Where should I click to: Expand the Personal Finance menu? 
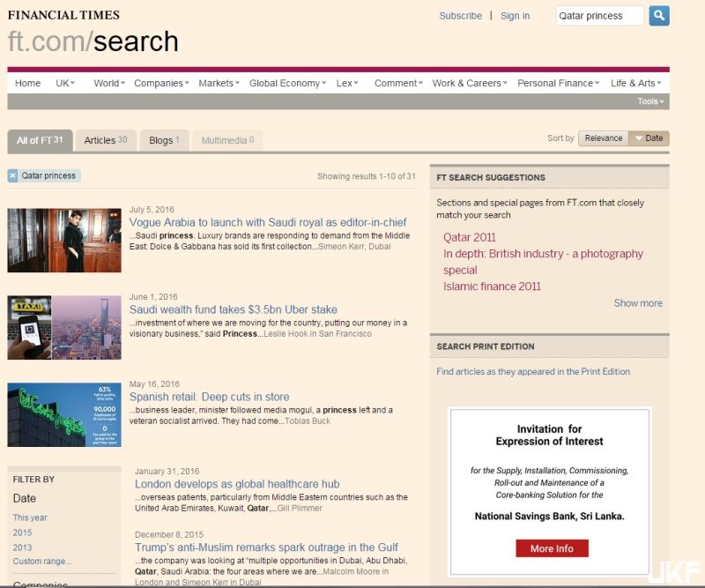[x=558, y=83]
